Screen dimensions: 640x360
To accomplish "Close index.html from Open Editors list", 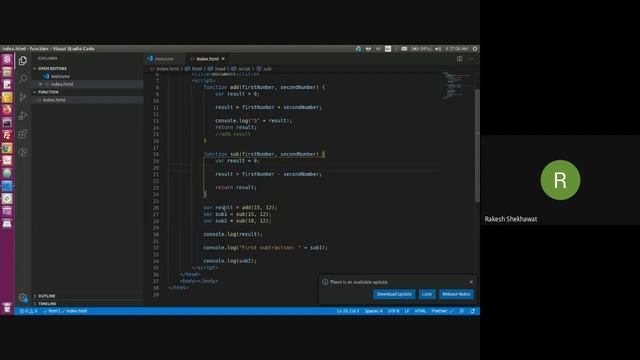I will coord(40,84).
